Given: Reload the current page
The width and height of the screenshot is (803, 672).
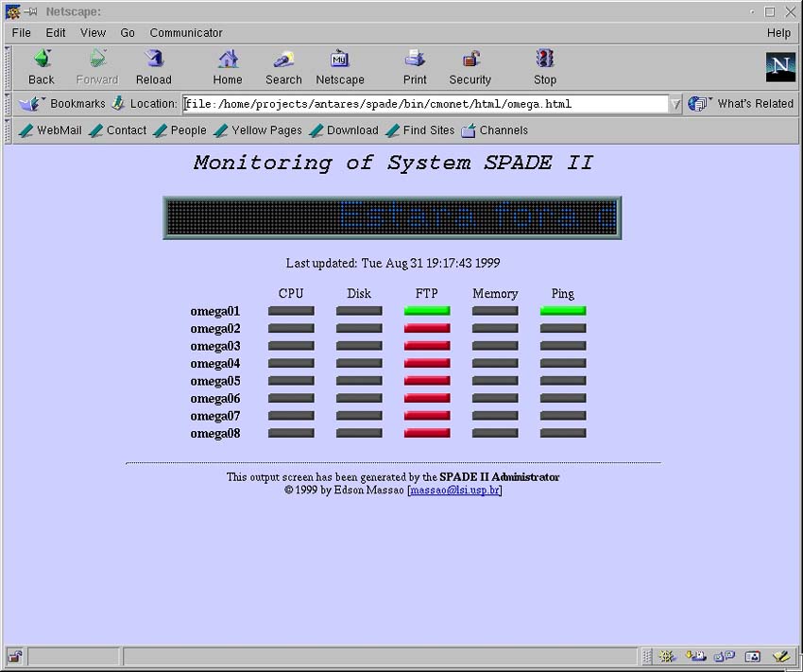Looking at the screenshot, I should [154, 67].
